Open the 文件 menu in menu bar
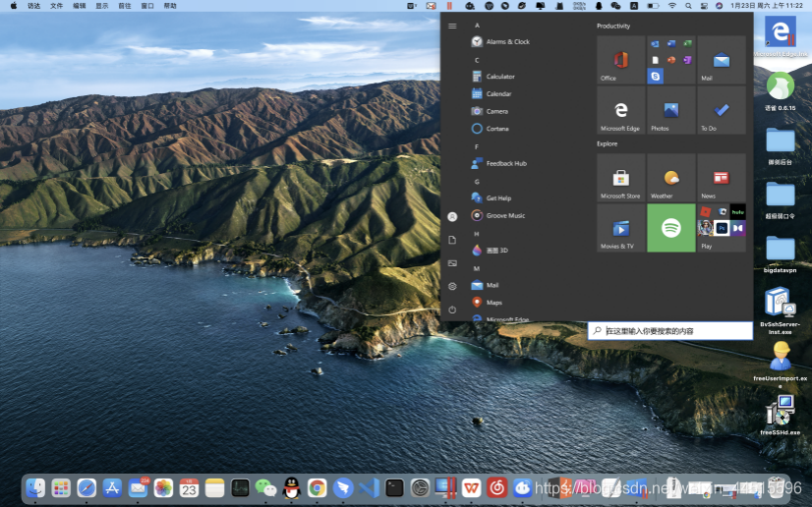The width and height of the screenshot is (812, 507). point(56,6)
